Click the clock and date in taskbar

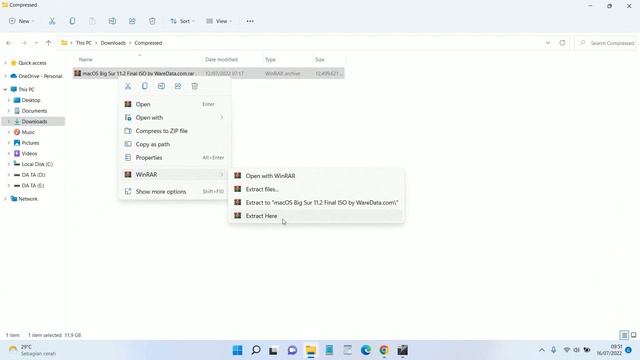click(x=609, y=350)
